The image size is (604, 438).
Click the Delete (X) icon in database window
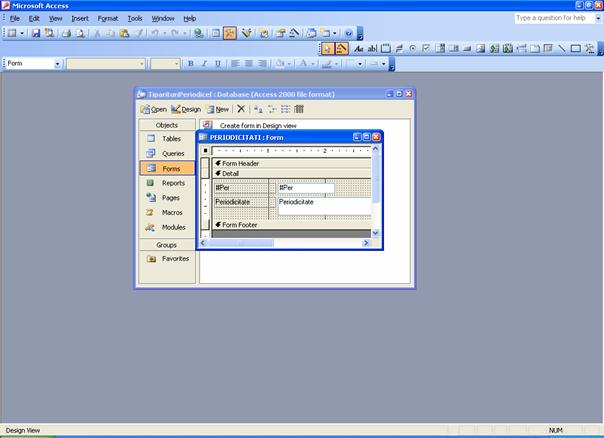[x=241, y=109]
